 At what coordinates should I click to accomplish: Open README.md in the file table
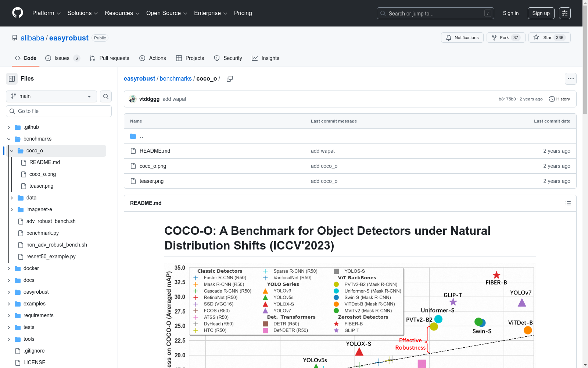155,151
